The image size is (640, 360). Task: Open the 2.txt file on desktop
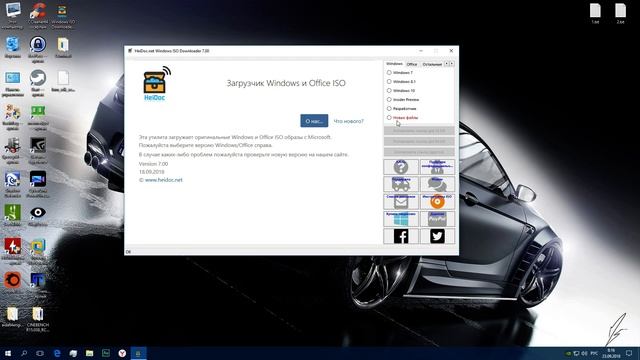click(620, 13)
